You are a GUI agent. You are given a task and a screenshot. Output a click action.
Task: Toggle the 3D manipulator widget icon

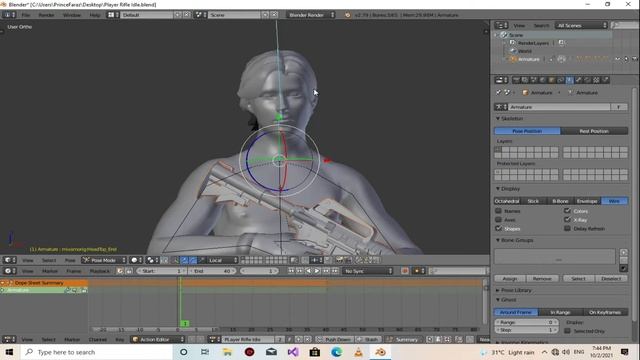(x=175, y=260)
